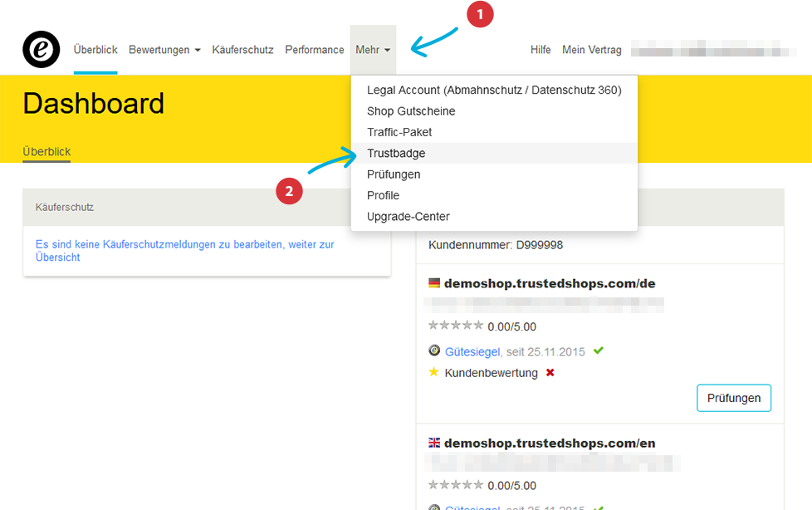Click the German flag icon beside demoshop /de

[434, 283]
